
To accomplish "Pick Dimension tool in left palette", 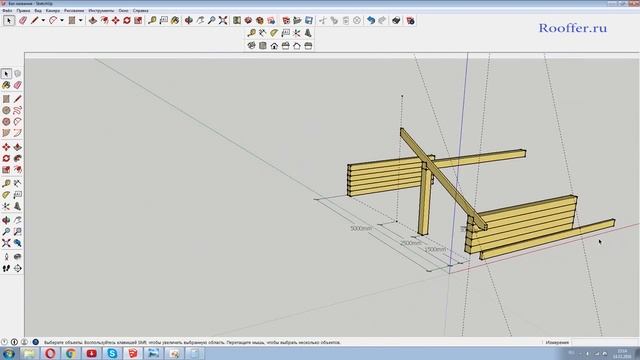I will tap(18, 184).
